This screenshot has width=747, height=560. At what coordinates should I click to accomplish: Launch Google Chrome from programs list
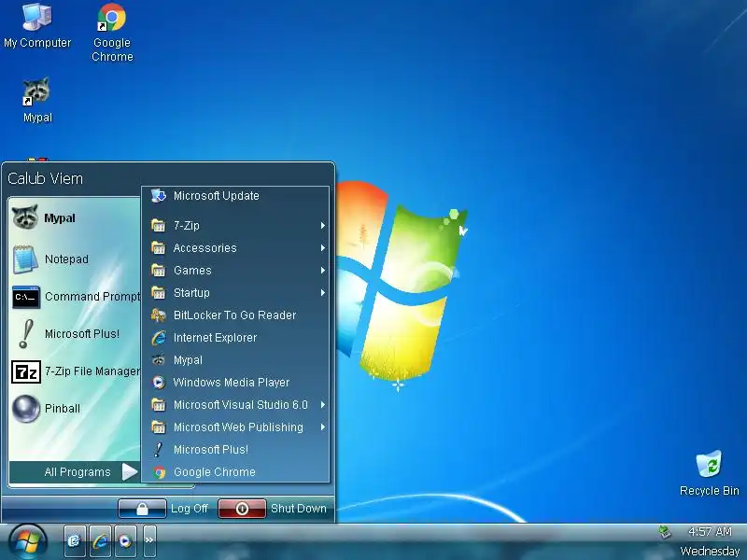coord(235,472)
